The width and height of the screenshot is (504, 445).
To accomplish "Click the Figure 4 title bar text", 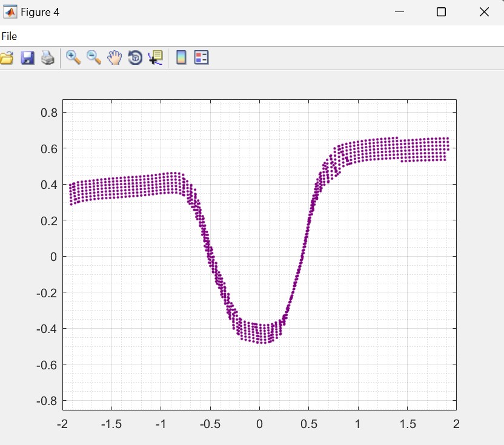I will (40, 12).
